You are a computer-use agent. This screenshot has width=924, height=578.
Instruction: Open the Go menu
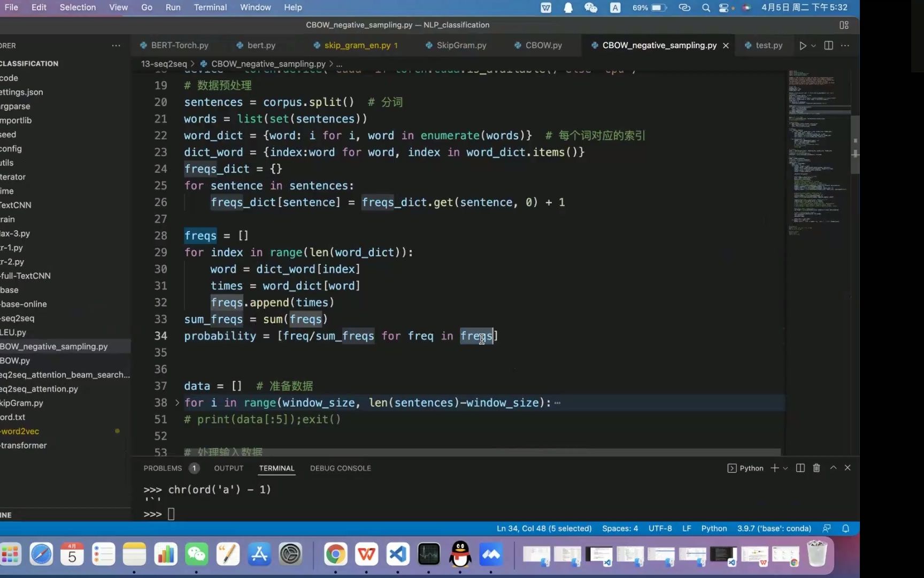click(147, 7)
